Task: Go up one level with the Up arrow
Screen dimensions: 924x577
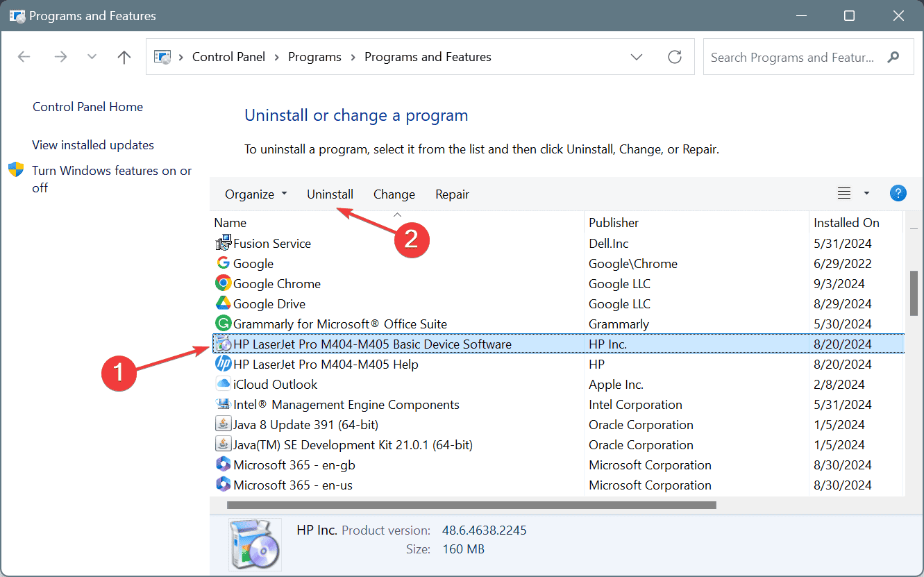Action: (124, 57)
